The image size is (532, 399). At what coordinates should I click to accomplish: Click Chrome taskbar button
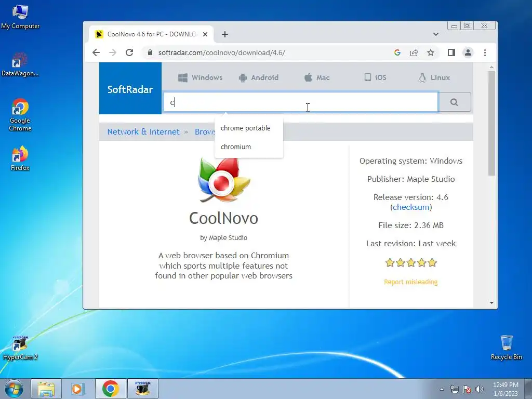(x=110, y=389)
